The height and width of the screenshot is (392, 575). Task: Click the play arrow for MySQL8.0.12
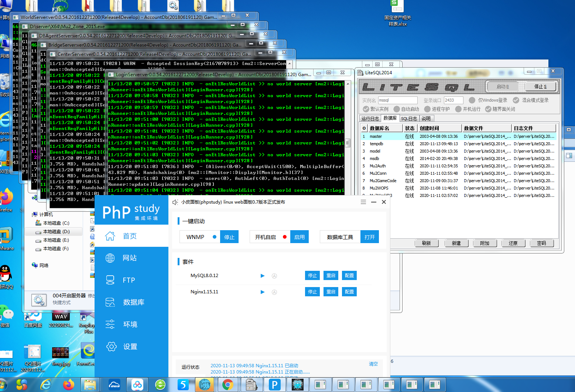coord(263,276)
